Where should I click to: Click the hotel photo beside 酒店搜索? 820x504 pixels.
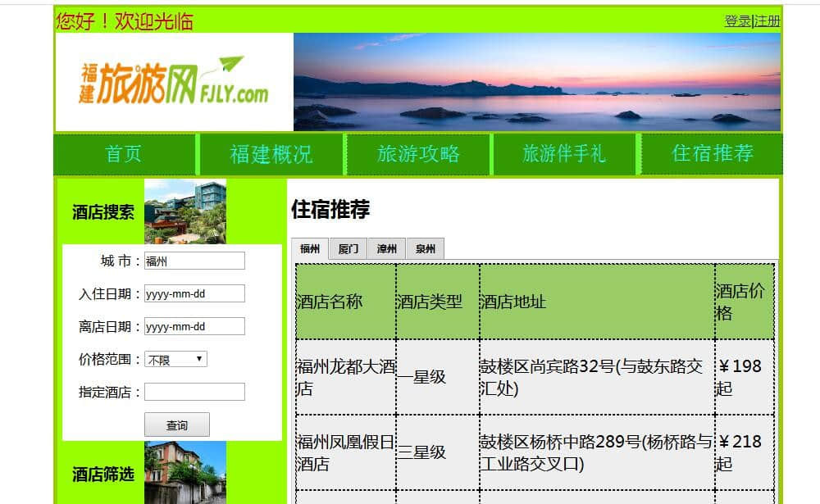184,211
